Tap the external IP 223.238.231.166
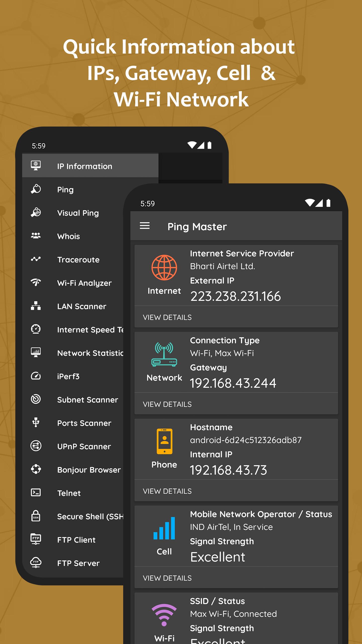Screen dimensions: 362x644 click(235, 296)
